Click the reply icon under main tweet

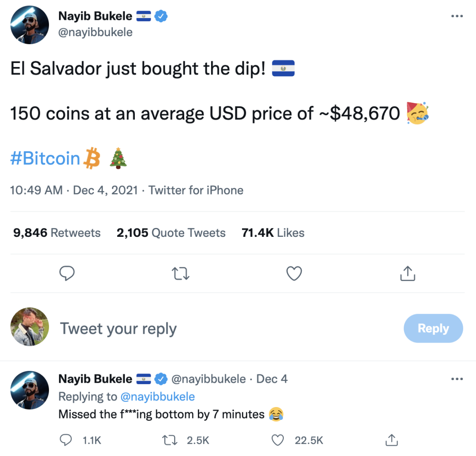click(x=67, y=274)
